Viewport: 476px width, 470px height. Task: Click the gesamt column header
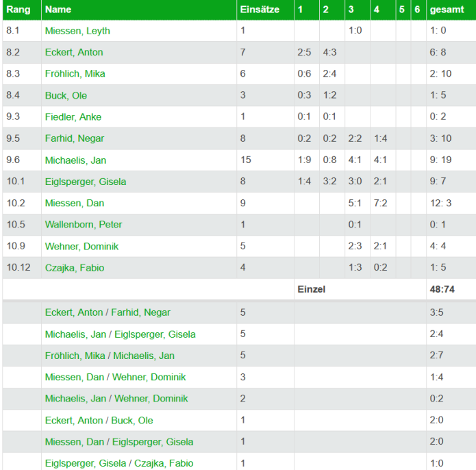446,10
